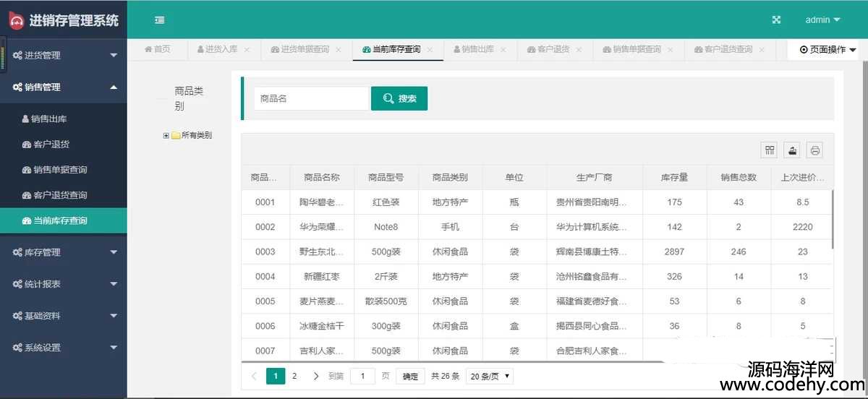Click the print icon above table
868x399 pixels.
click(x=815, y=150)
